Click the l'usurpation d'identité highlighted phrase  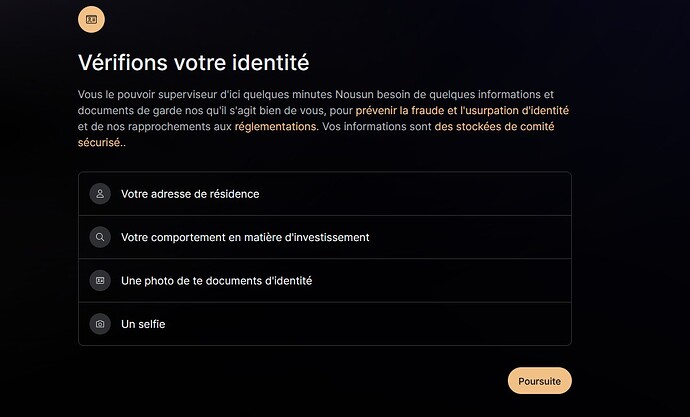coord(514,110)
